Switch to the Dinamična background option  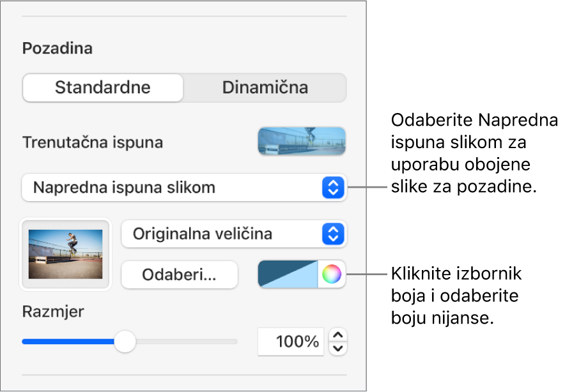pos(265,87)
